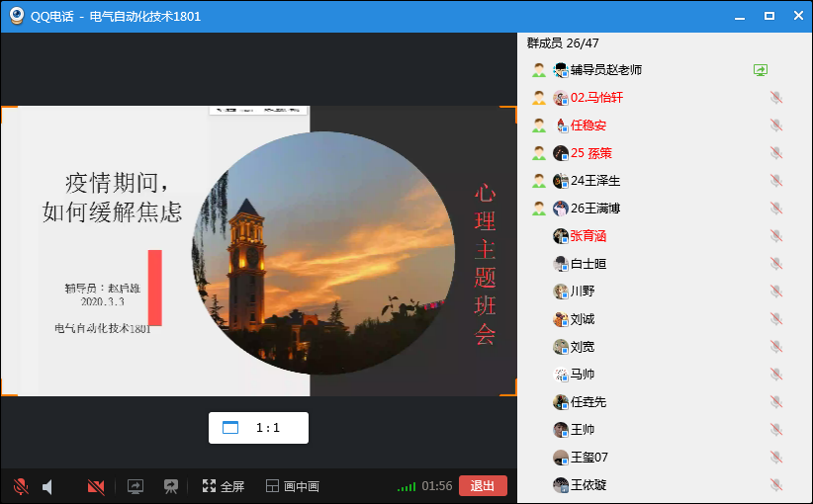
Task: Select member 25 孫策
Action: pos(591,153)
